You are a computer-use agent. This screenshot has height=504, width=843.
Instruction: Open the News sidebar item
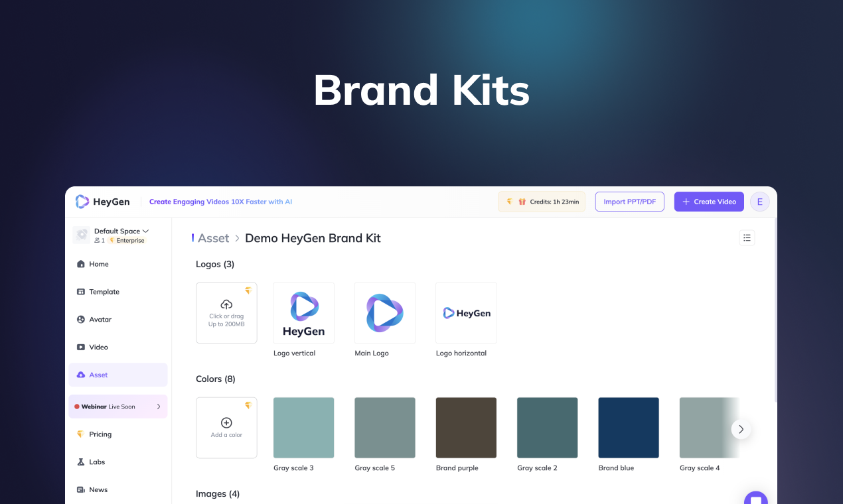(x=118, y=490)
